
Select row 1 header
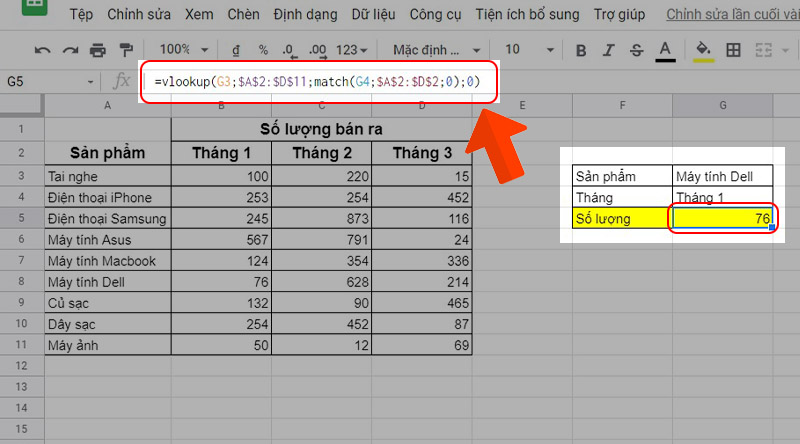[x=21, y=129]
